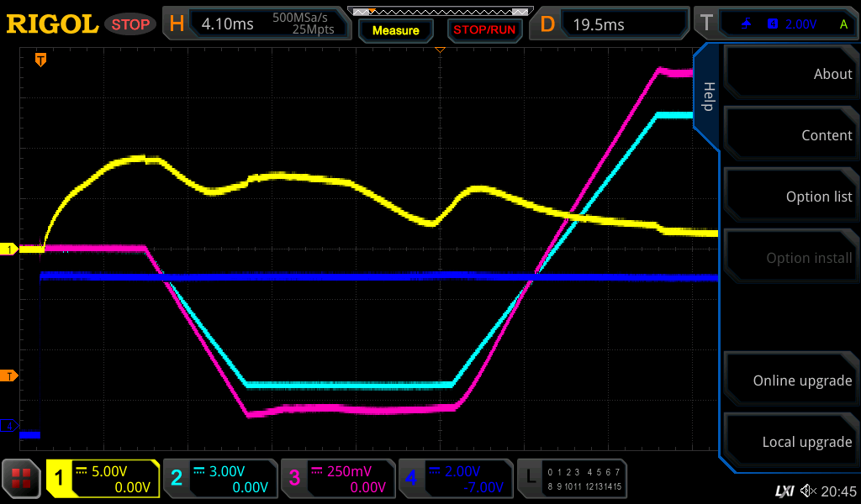Select the blue channel 4 offset marker

click(10, 426)
